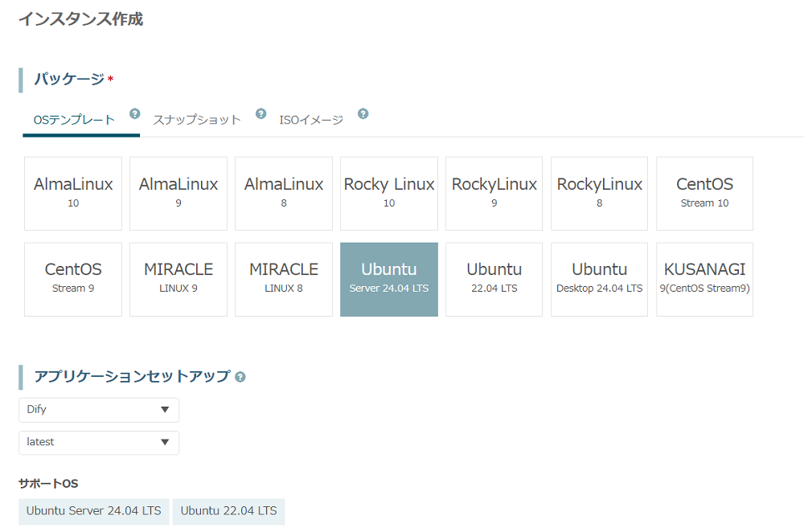804x532 pixels.
Task: Click help icon beside ISOイメージ tab
Action: click(363, 113)
